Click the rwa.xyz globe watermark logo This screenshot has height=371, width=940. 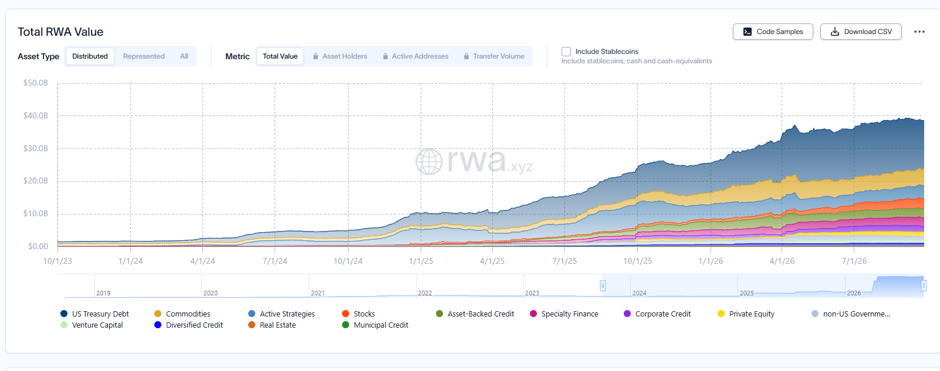tap(429, 162)
